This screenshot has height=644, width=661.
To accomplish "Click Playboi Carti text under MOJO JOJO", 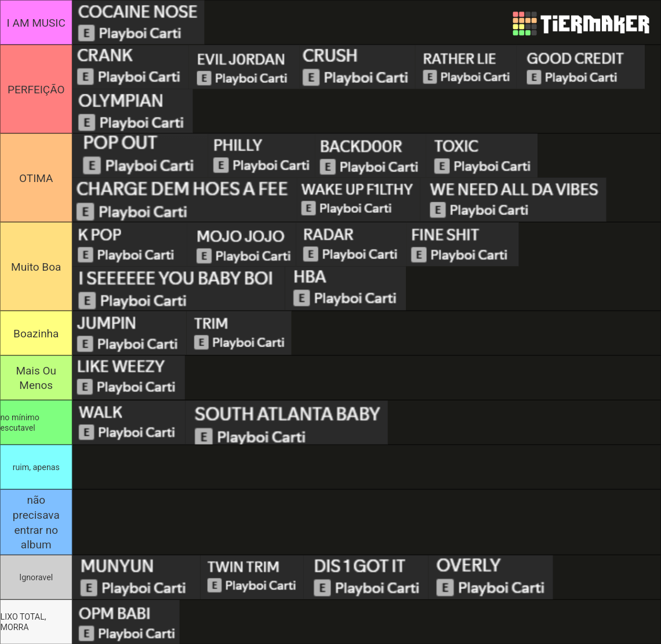I will 253,256.
